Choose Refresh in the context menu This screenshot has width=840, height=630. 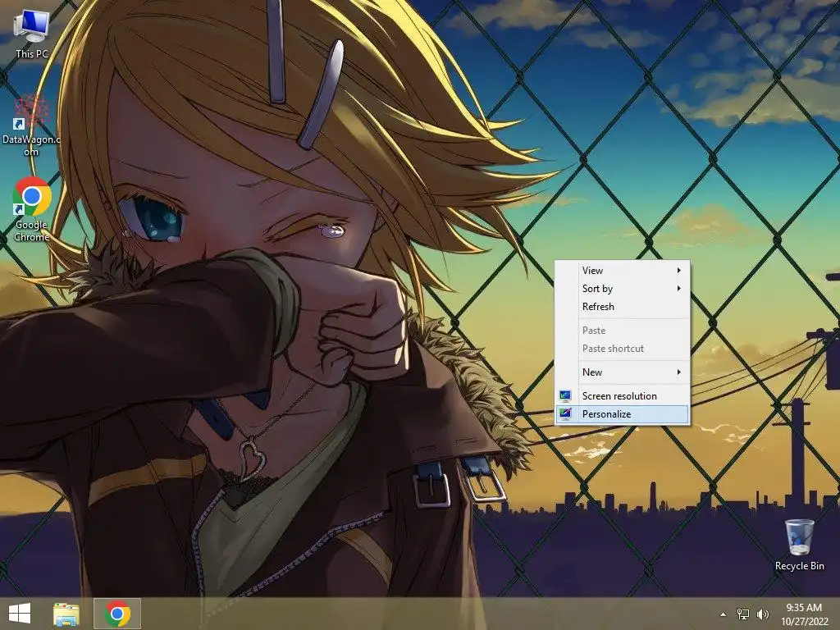click(622, 307)
